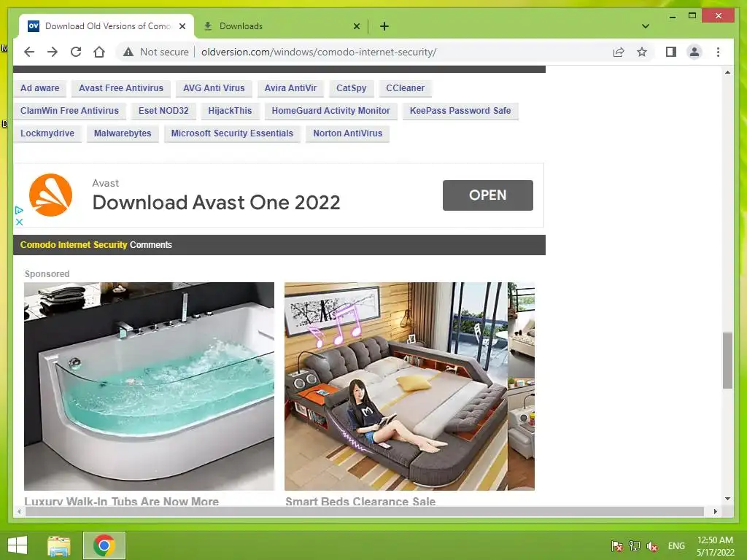
Task: Go back using the browser back arrow
Action: [29, 52]
